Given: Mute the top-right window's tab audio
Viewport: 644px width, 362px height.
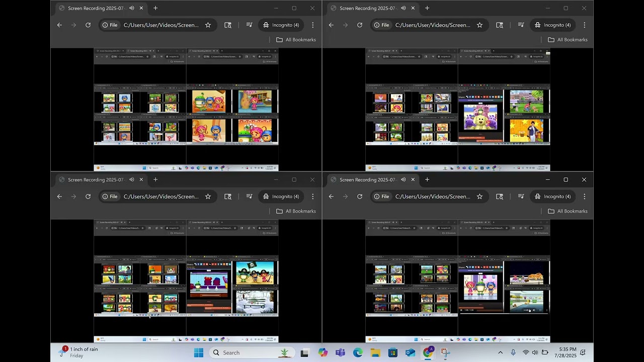Looking at the screenshot, I should 403,8.
